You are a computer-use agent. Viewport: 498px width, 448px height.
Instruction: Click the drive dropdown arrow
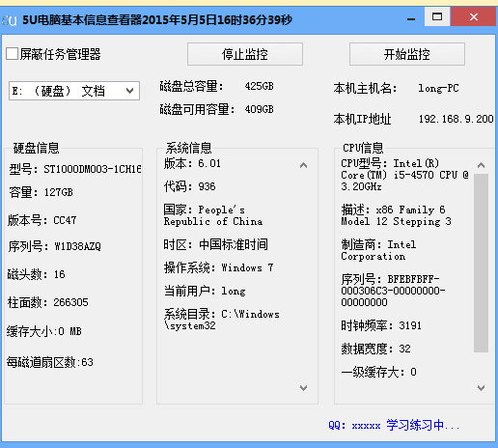click(129, 91)
